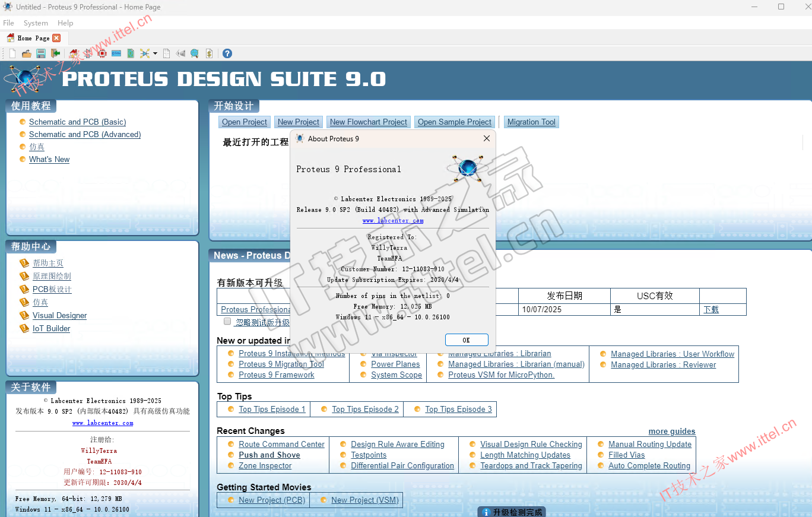Open the Schematic and PCB (Basic) tutorial link

point(78,122)
